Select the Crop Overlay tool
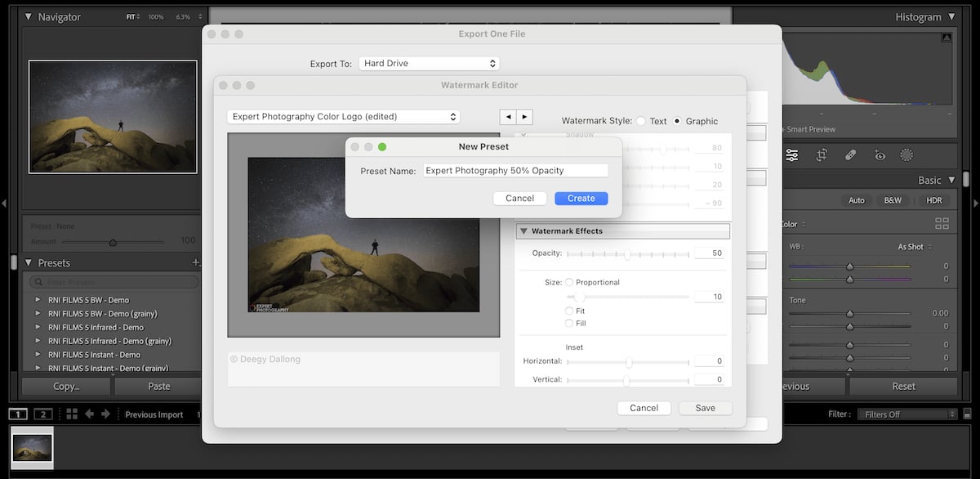Screen dimensions: 980x479 click(x=822, y=154)
